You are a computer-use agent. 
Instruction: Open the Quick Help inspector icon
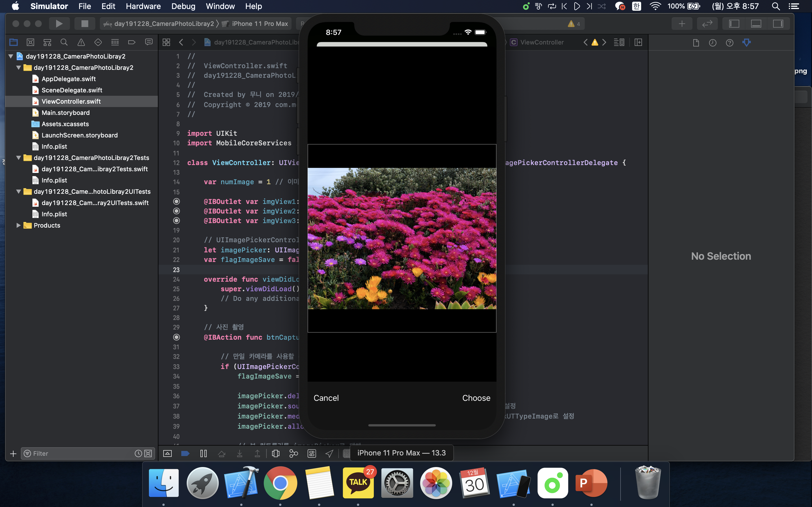729,43
